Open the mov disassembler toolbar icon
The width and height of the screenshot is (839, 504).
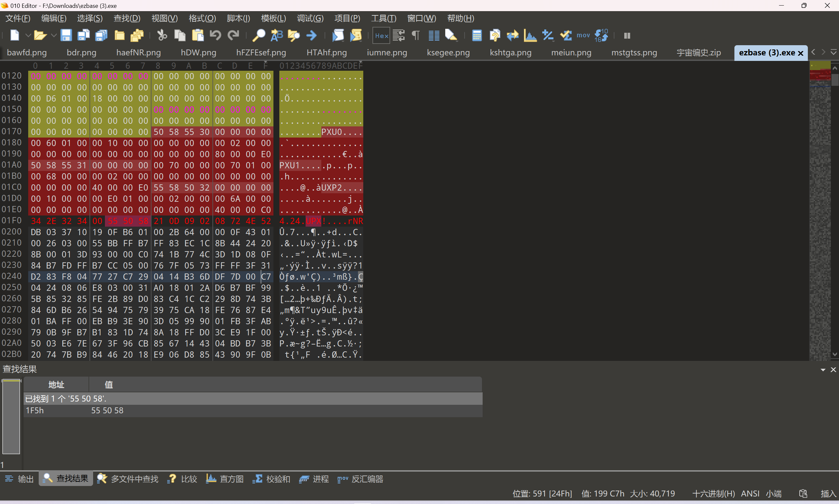point(583,35)
